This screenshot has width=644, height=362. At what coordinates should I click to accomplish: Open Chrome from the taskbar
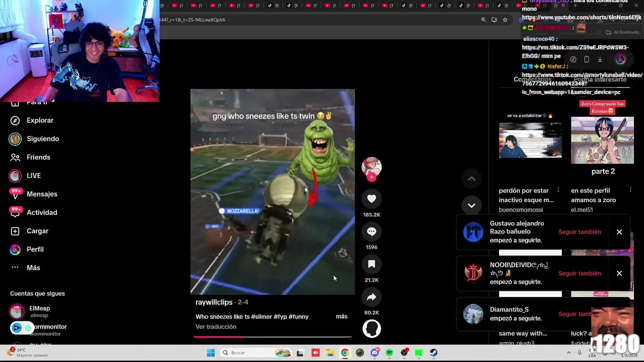[x=345, y=352]
